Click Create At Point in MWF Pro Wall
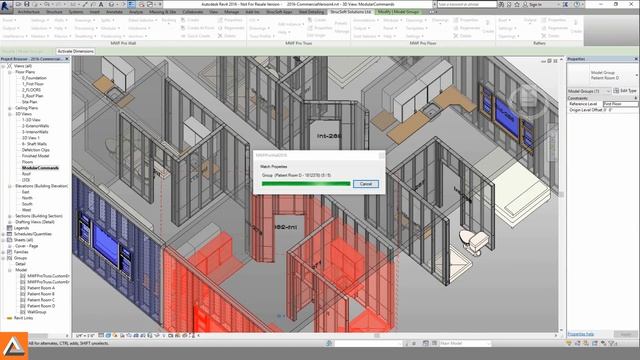640x360 pixels. point(198,28)
